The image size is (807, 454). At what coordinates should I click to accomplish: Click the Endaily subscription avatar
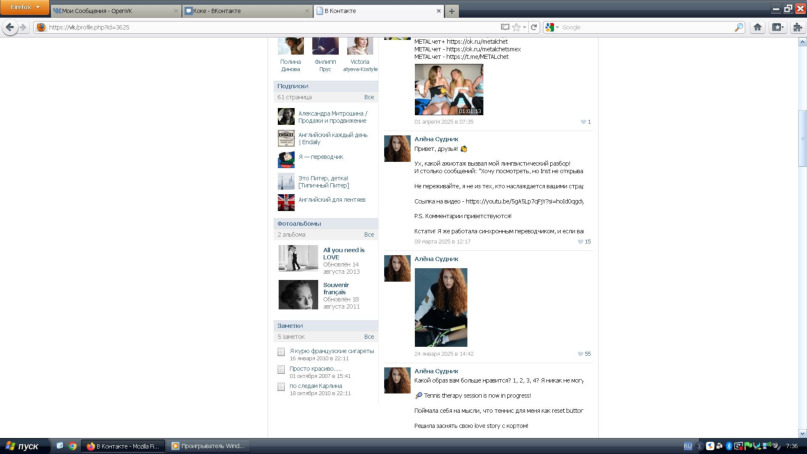tap(286, 138)
